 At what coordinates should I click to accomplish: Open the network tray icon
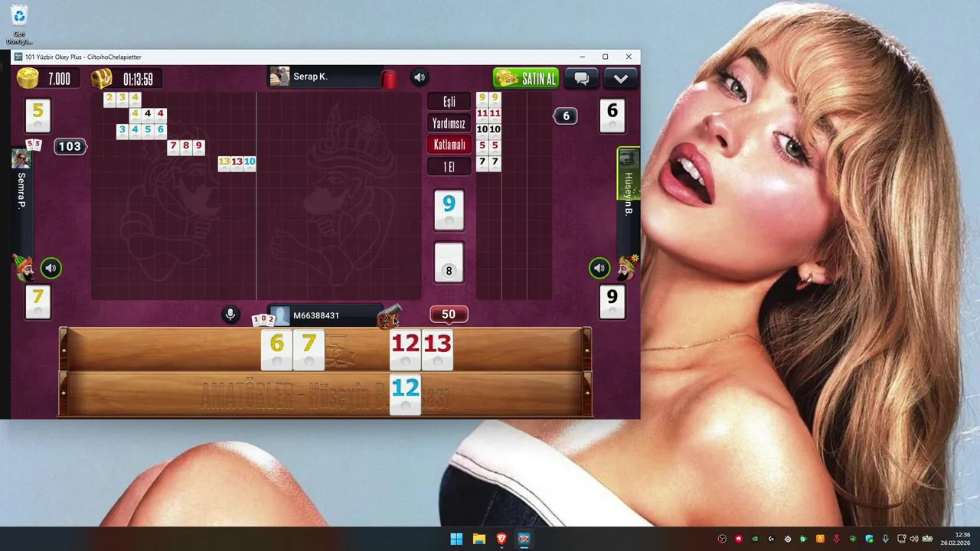tap(902, 539)
